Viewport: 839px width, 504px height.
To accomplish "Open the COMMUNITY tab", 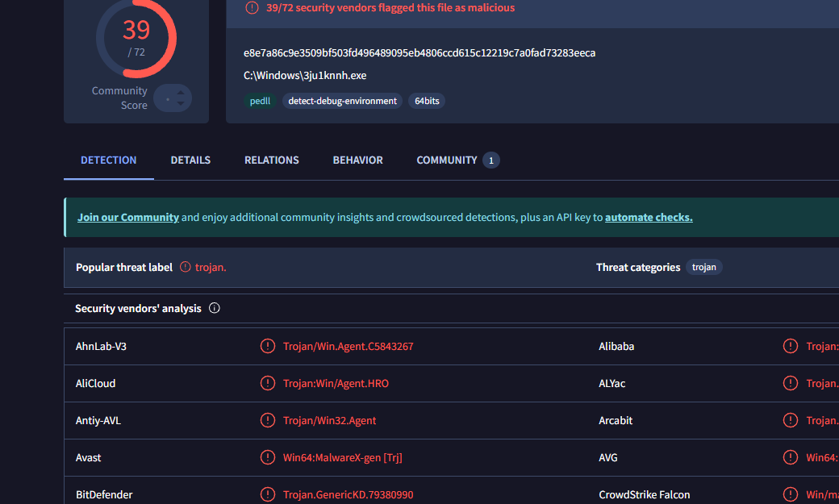I will click(x=447, y=160).
